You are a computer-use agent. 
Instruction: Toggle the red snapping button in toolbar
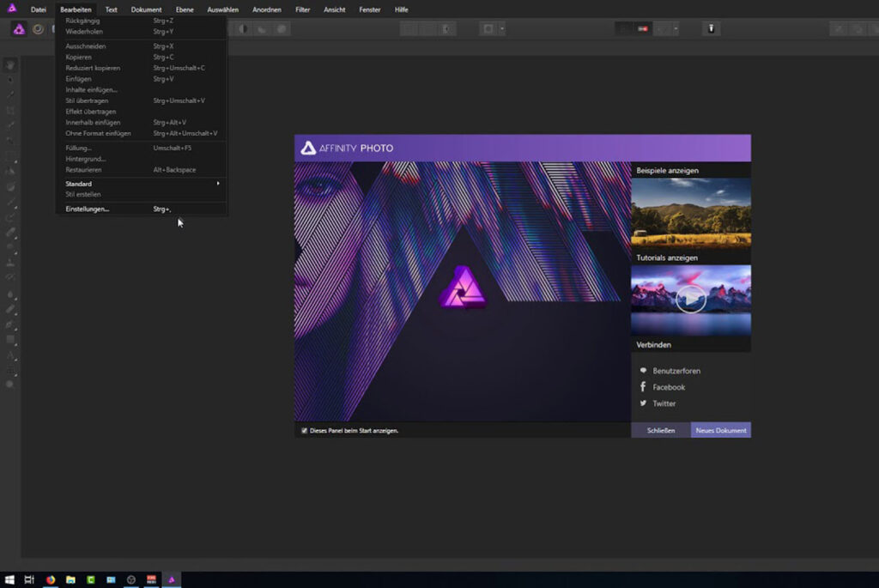642,29
